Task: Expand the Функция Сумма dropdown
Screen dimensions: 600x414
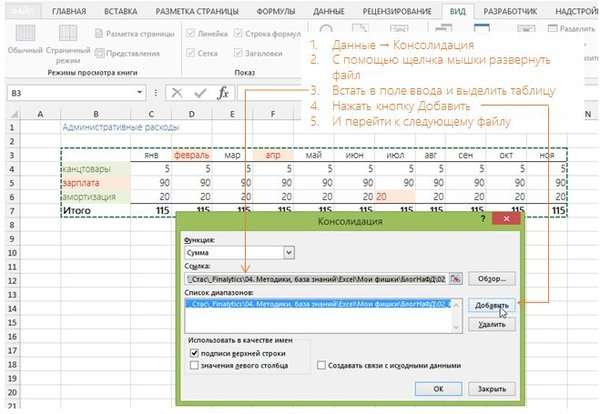Action: pyautogui.click(x=288, y=254)
